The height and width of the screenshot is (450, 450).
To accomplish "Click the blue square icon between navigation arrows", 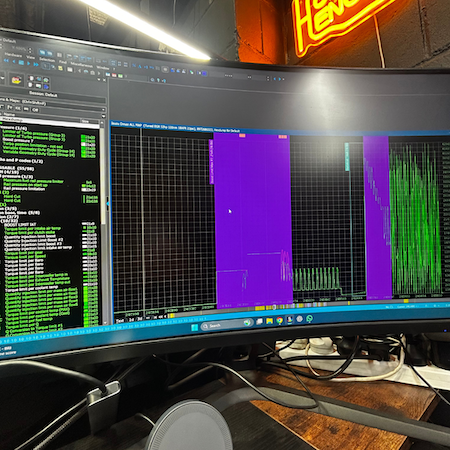I will point(21,62).
